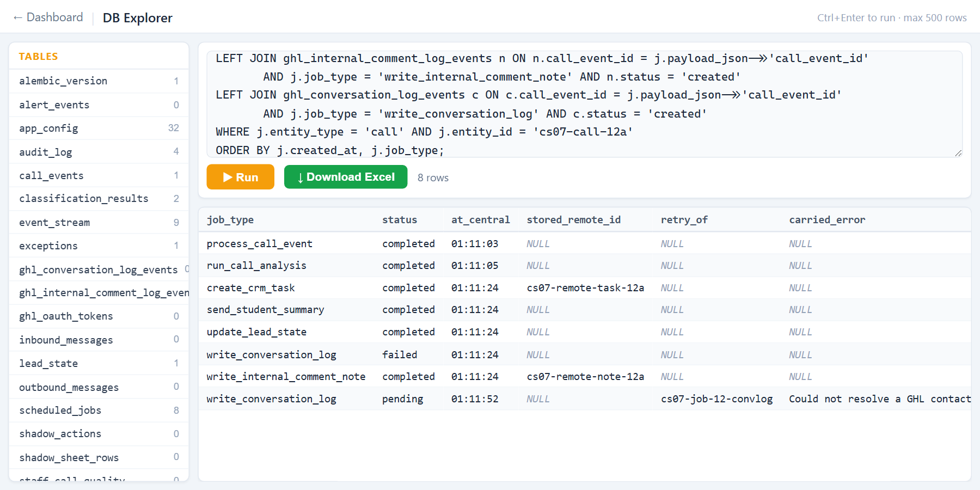The image size is (980, 490).
Task: Click the cs07-job-12-convlog value
Action: [x=716, y=399]
